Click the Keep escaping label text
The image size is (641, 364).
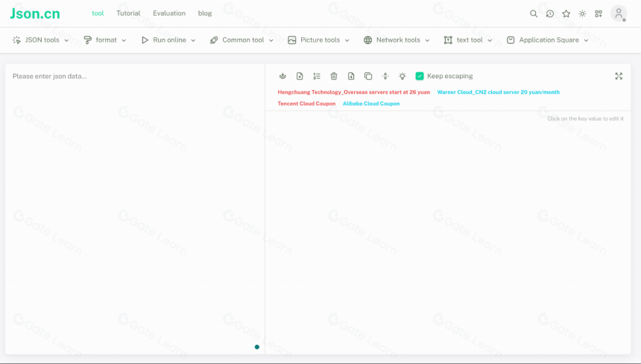449,76
